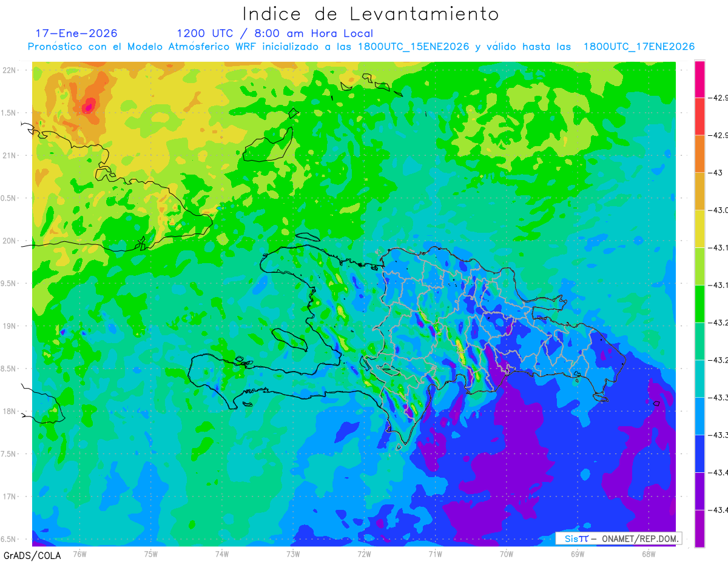Viewport: 728px width, 562px height.
Task: Click the '75W' longitude label
Action: click(151, 553)
